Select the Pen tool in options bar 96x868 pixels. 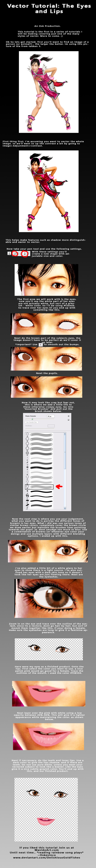click(25, 254)
